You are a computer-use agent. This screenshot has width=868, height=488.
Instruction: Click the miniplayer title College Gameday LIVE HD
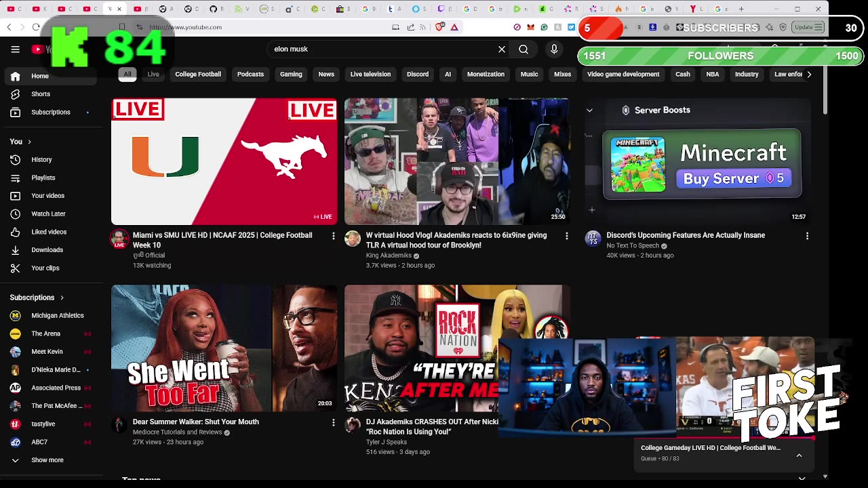tap(711, 448)
